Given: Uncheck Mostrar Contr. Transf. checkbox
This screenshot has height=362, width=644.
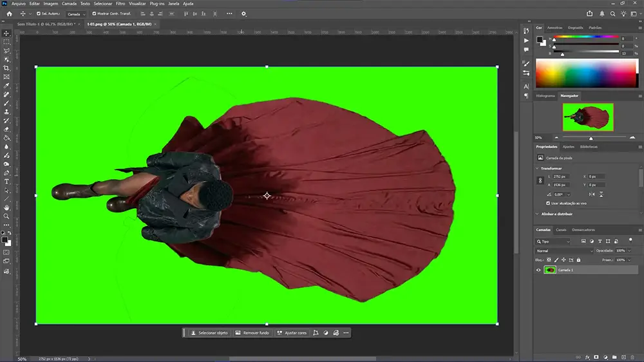Looking at the screenshot, I should coord(95,14).
